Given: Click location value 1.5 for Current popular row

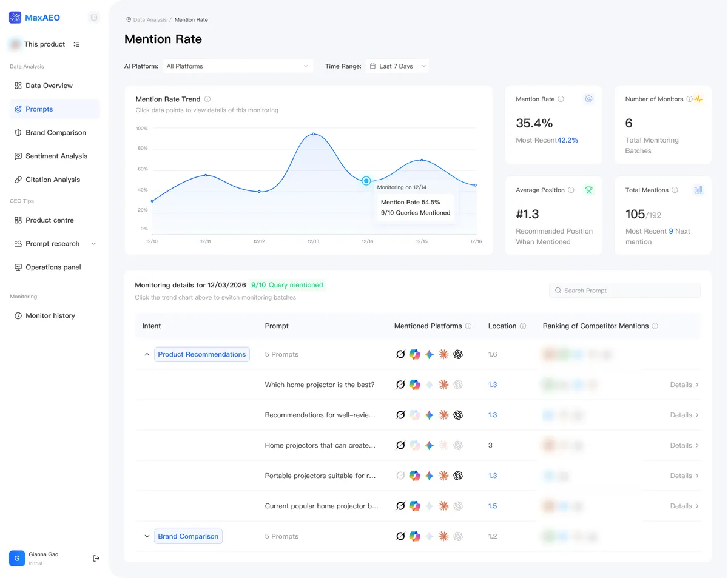Looking at the screenshot, I should [x=493, y=506].
